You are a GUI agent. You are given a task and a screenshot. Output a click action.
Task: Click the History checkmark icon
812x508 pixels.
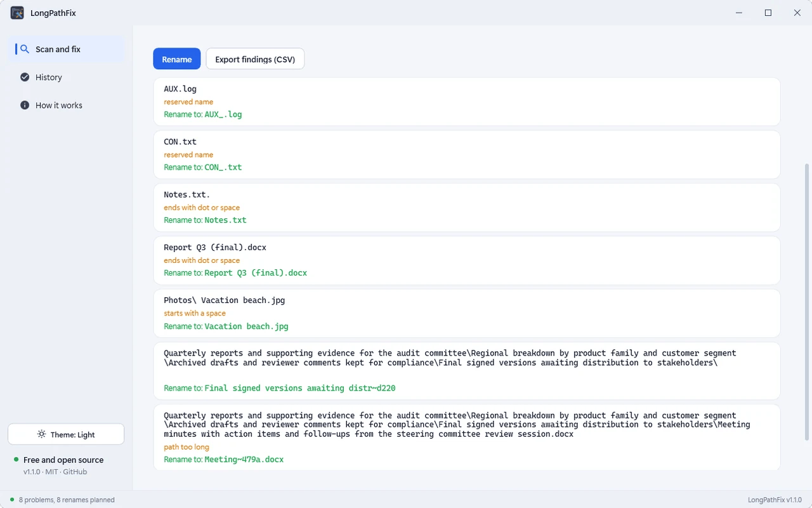(25, 77)
